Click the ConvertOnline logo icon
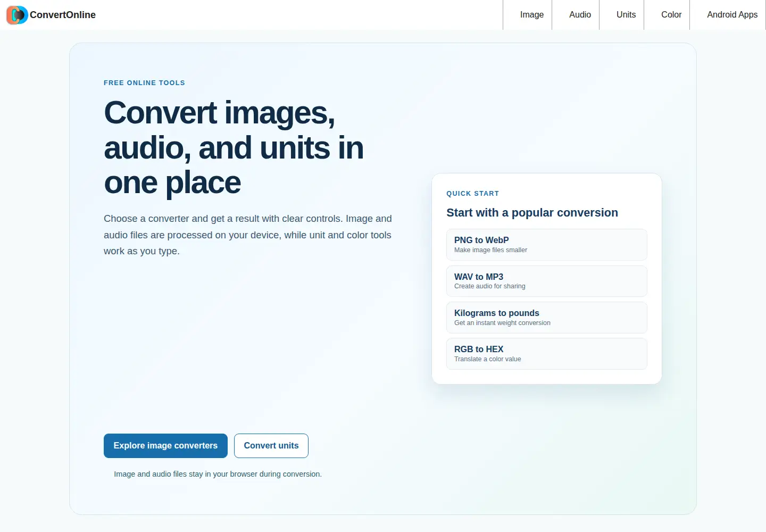The width and height of the screenshot is (766, 532). 17,15
